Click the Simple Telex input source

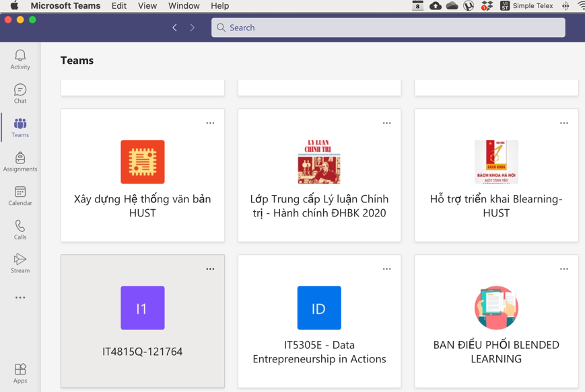click(526, 6)
